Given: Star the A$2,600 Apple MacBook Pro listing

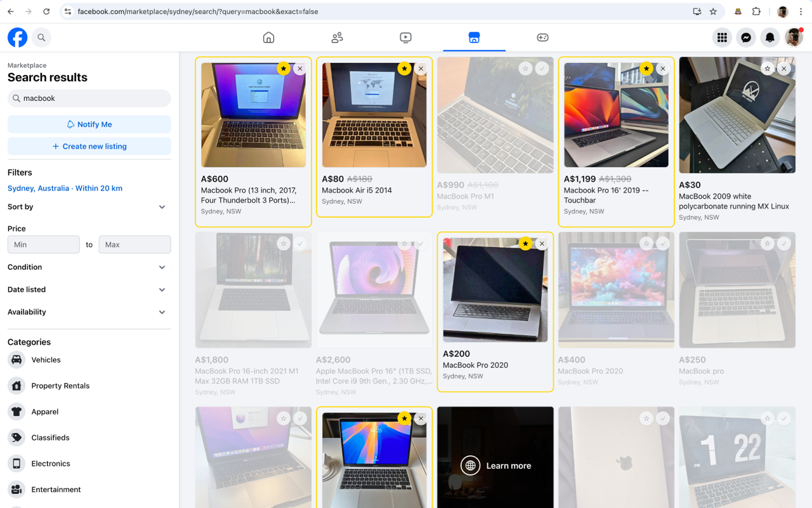Looking at the screenshot, I should click(x=405, y=243).
